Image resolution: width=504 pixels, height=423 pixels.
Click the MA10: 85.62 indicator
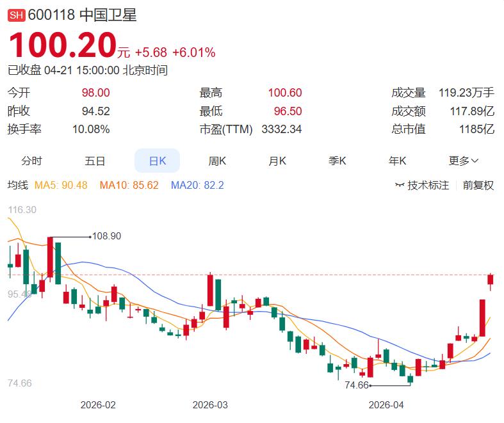coord(129,186)
